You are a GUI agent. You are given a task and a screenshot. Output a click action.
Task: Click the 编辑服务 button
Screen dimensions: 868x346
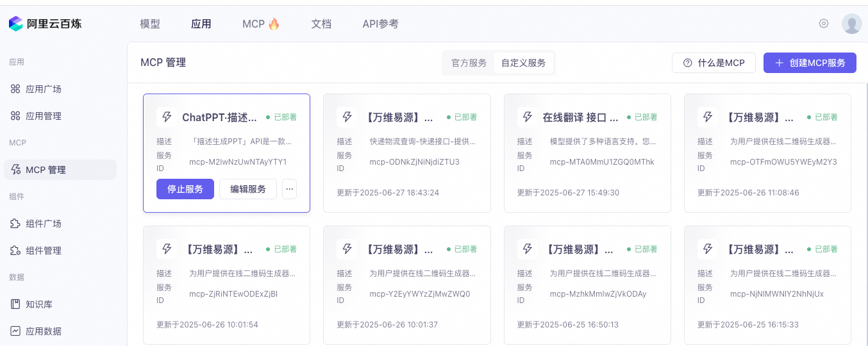click(x=248, y=189)
